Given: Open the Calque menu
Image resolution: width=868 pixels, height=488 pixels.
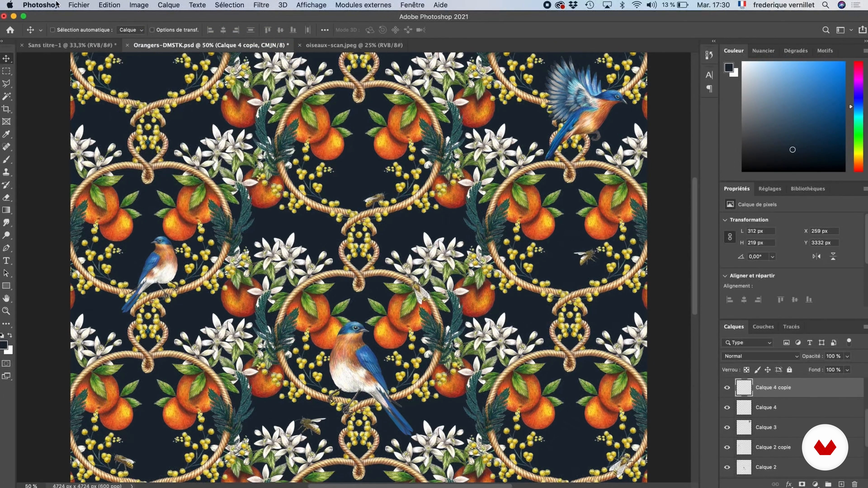Looking at the screenshot, I should (x=168, y=5).
